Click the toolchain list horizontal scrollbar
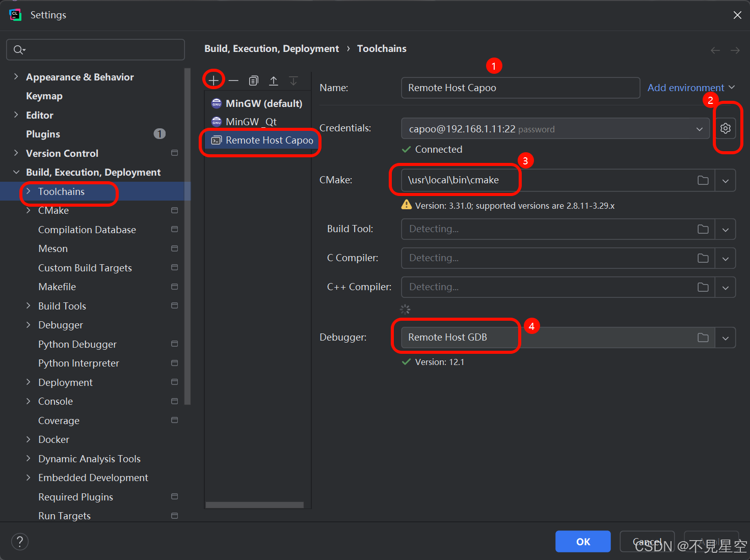The height and width of the screenshot is (560, 750). (x=255, y=505)
